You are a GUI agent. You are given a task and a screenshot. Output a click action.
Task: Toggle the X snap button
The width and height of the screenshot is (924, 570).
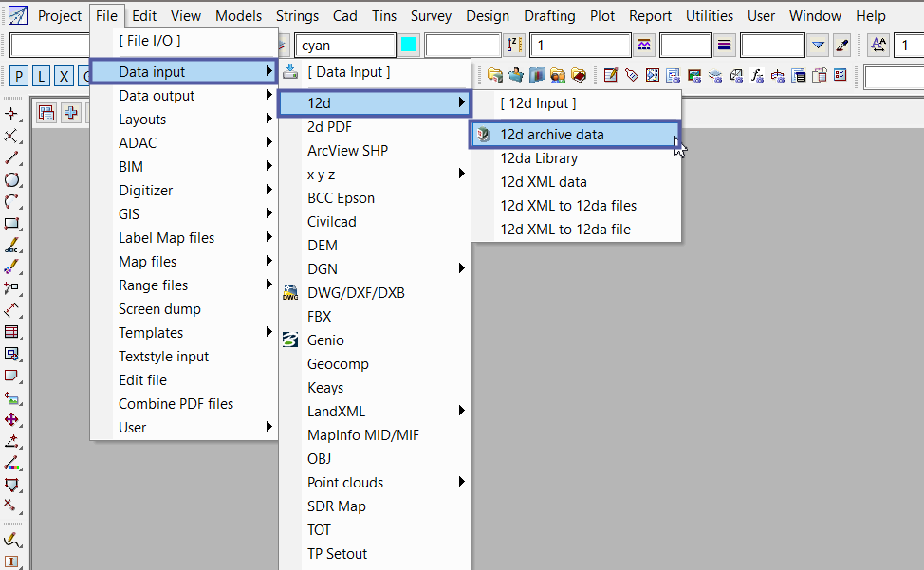click(64, 77)
